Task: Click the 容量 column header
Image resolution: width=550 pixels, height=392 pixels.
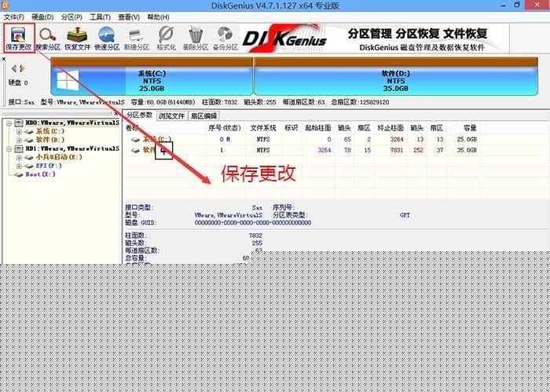Action: pyautogui.click(x=470, y=128)
